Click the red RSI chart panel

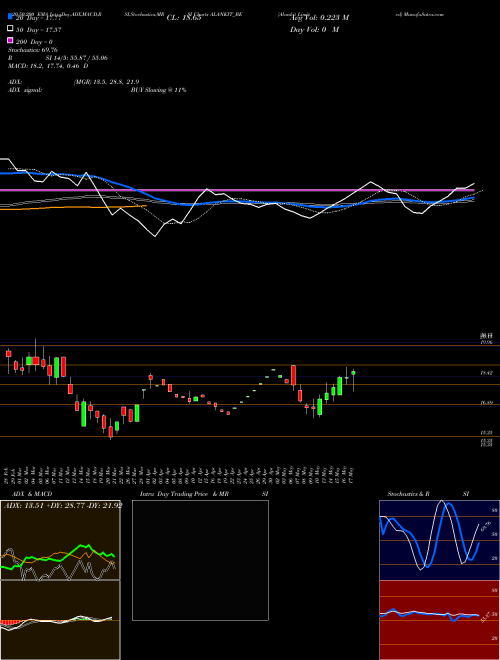[439, 620]
